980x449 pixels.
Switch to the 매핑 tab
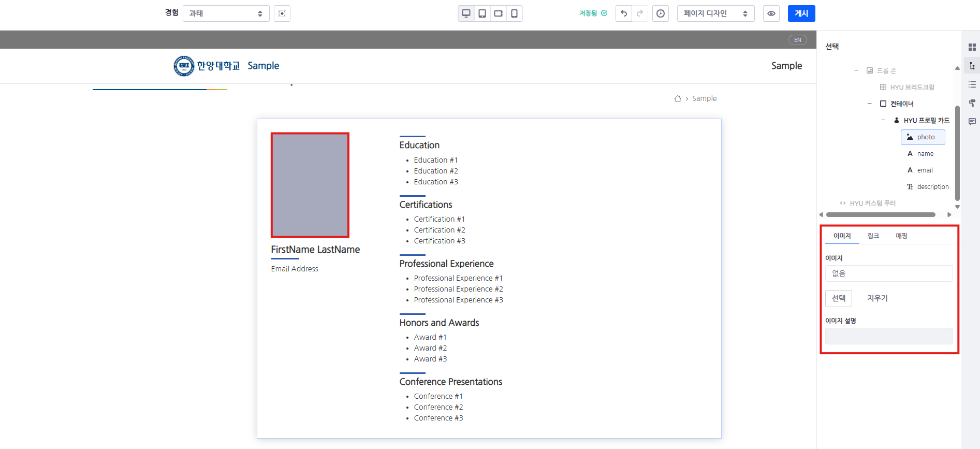(901, 236)
